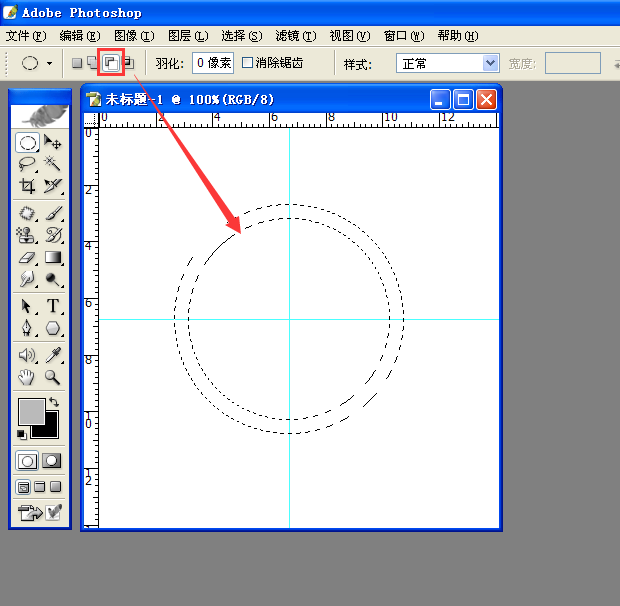This screenshot has height=606, width=620.
Task: Select the Lasso tool
Action: click(x=27, y=164)
